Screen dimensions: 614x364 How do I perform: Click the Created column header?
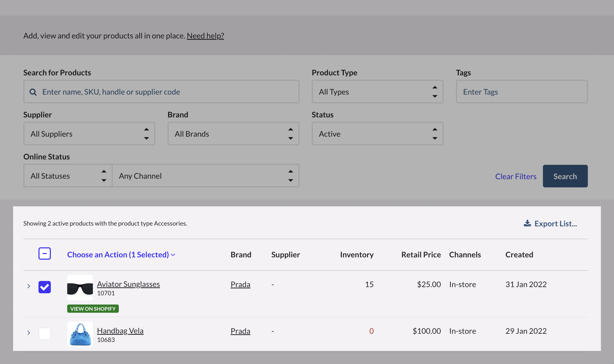519,255
